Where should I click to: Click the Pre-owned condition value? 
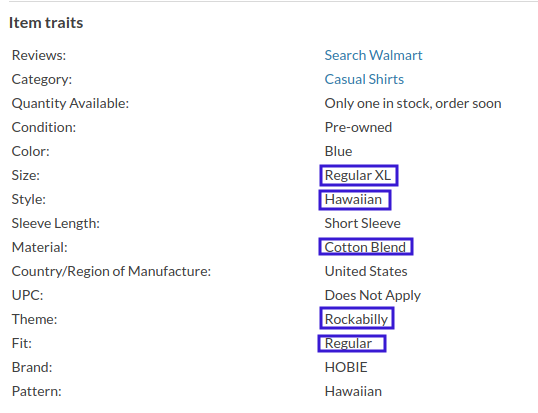[358, 127]
